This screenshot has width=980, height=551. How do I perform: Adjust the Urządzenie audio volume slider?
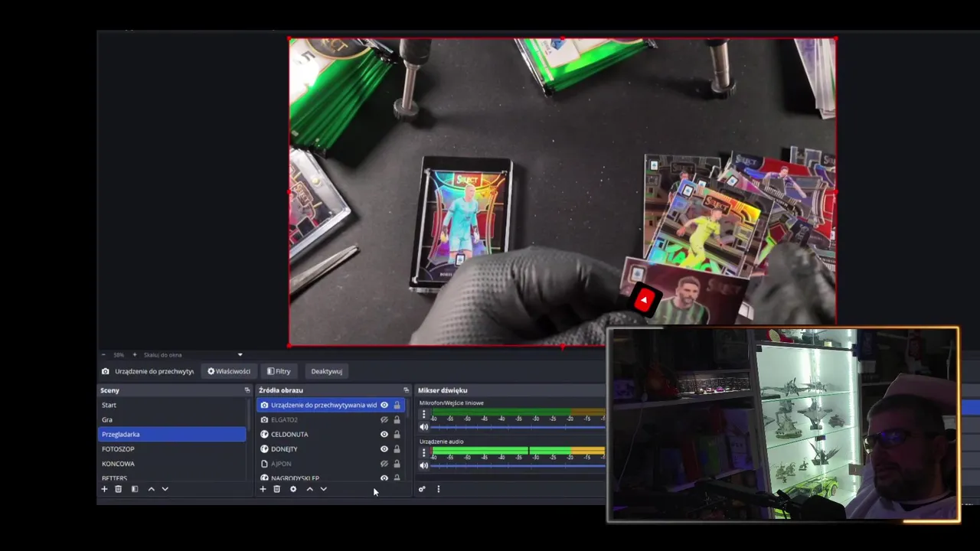[x=518, y=465]
